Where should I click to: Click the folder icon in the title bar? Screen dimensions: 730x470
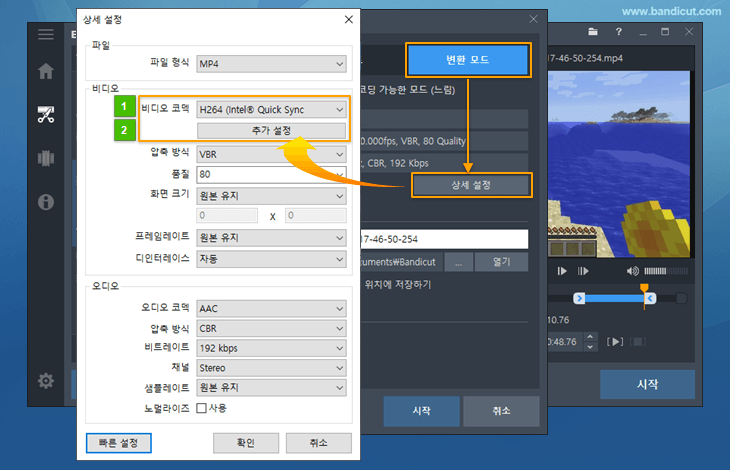pos(593,32)
